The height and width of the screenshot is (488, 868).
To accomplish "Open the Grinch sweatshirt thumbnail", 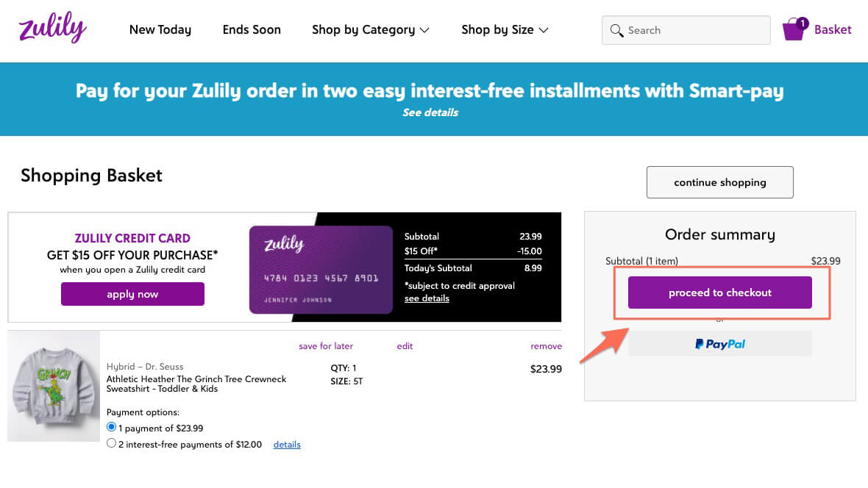I will click(x=53, y=386).
